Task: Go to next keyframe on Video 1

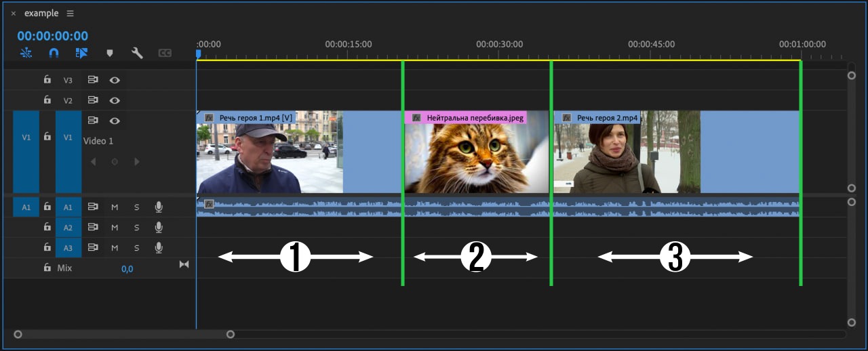Action: pos(137,161)
